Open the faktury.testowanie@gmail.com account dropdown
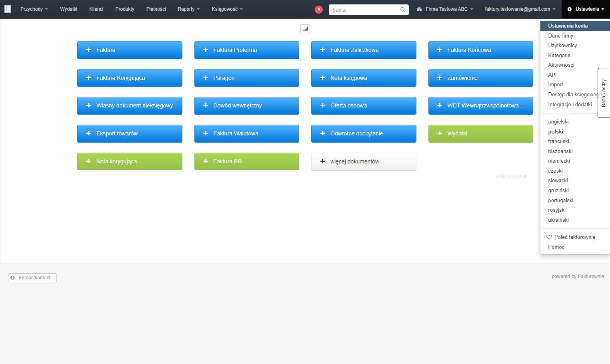This screenshot has width=610, height=364. (x=520, y=9)
